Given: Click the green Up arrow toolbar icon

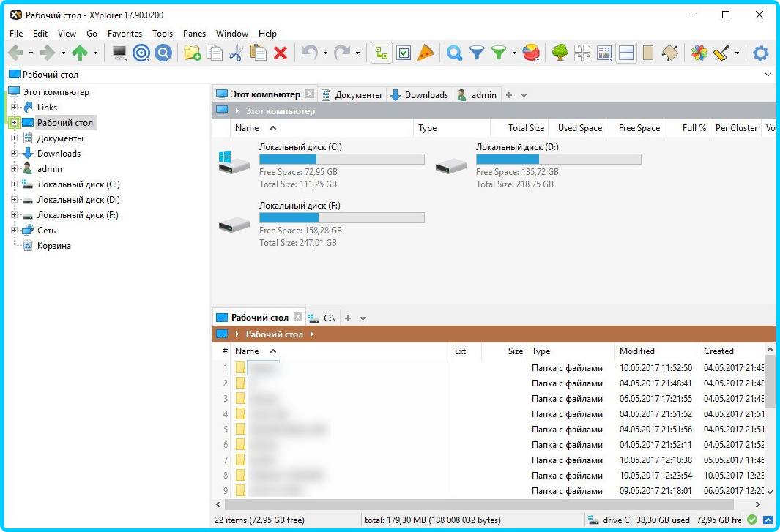Looking at the screenshot, I should tap(80, 53).
